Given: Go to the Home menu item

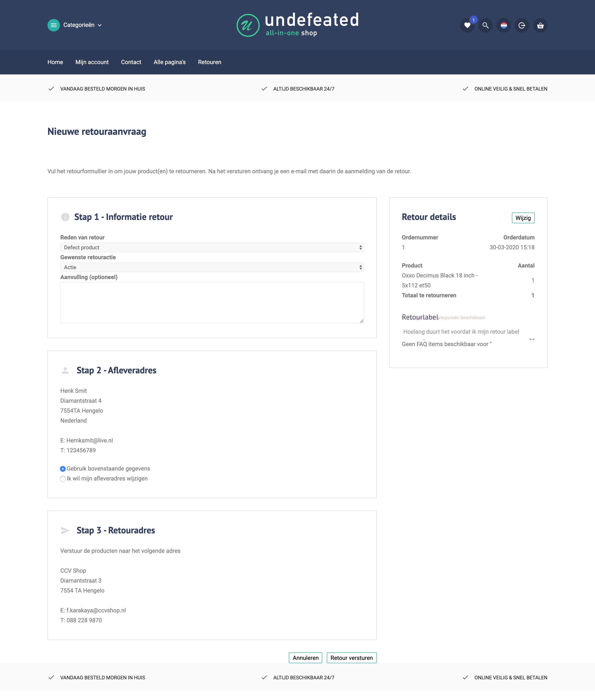Looking at the screenshot, I should click(x=55, y=62).
